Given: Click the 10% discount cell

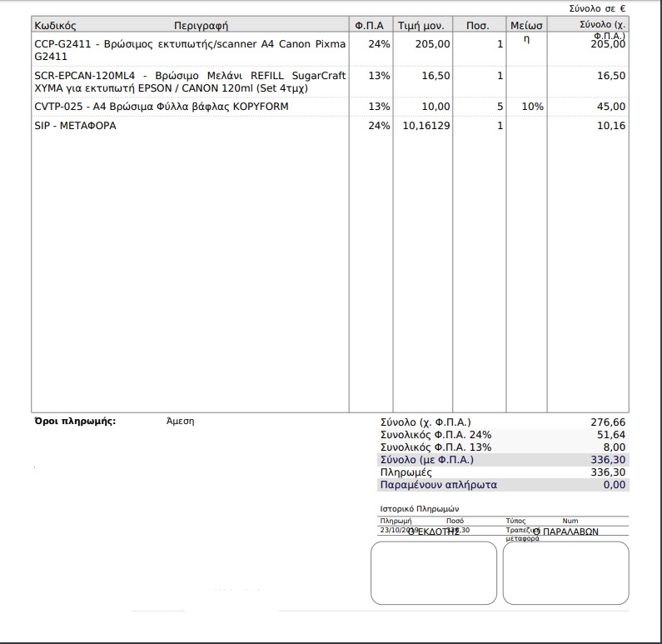Looking at the screenshot, I should pos(532,107).
